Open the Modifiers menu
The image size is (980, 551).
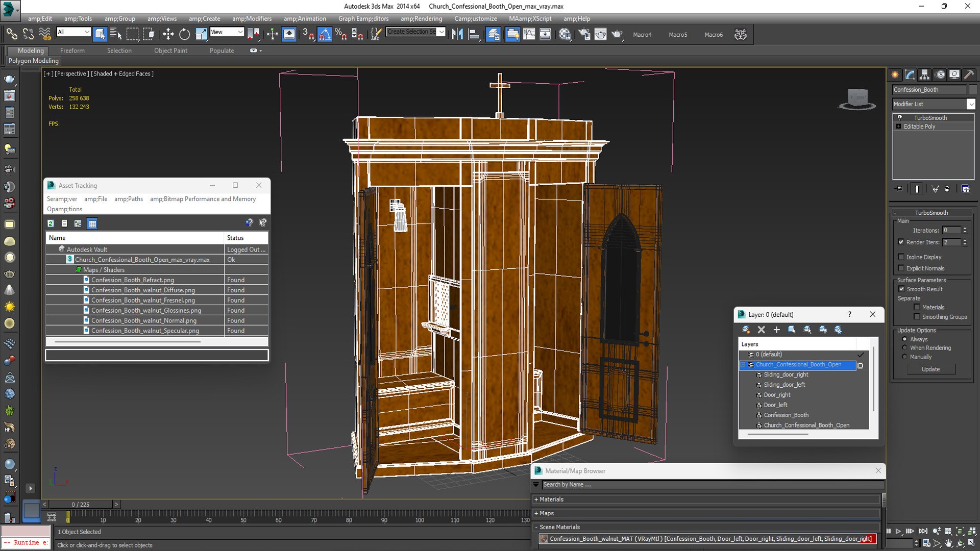(252, 18)
